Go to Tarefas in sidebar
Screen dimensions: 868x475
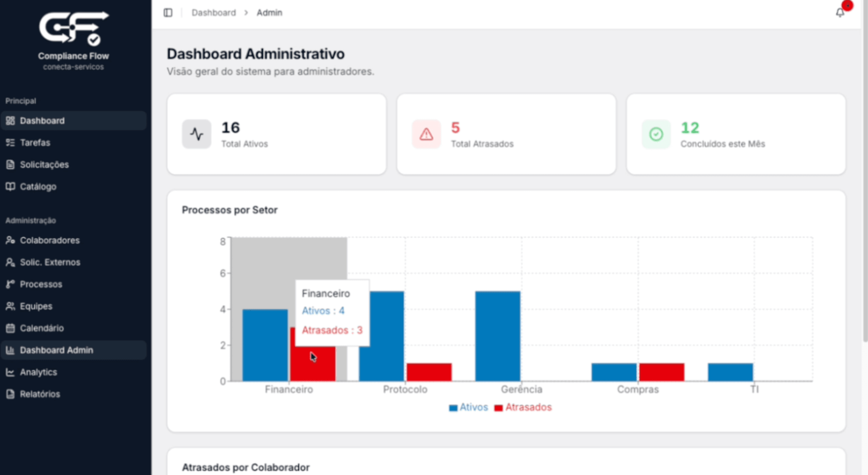click(74, 142)
